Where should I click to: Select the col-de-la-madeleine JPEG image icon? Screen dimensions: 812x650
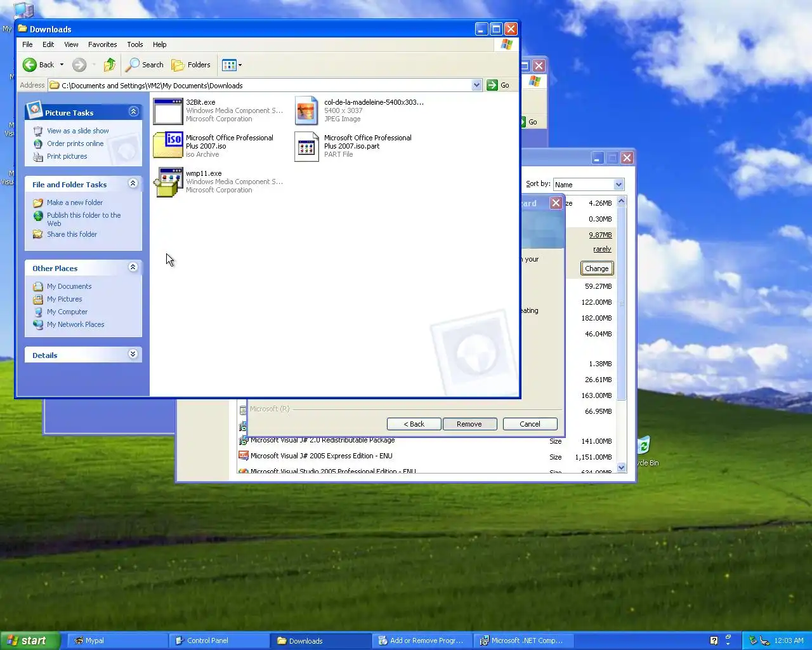306,111
